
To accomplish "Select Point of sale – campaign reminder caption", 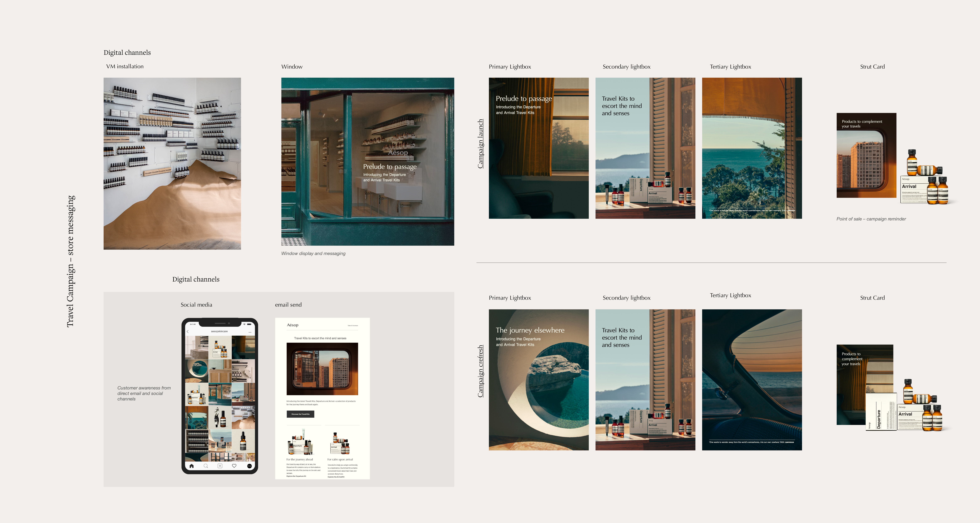I will coord(871,219).
